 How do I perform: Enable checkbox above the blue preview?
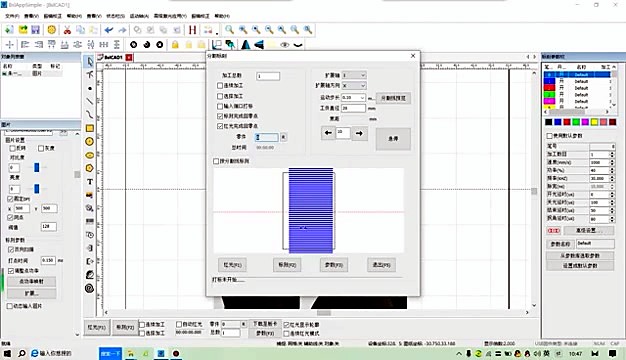pyautogui.click(x=216, y=161)
